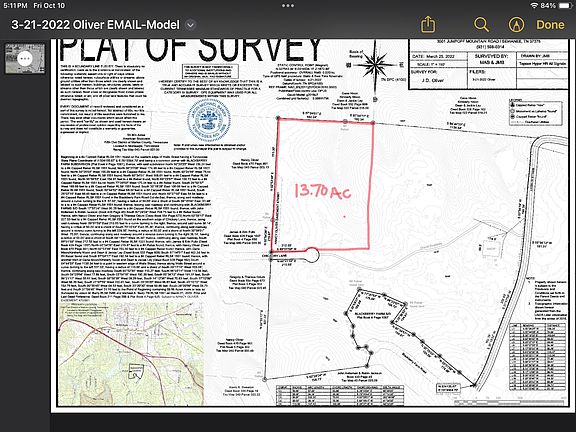Select the red 13.70 AC annotation
The image size is (576, 432).
323,191
